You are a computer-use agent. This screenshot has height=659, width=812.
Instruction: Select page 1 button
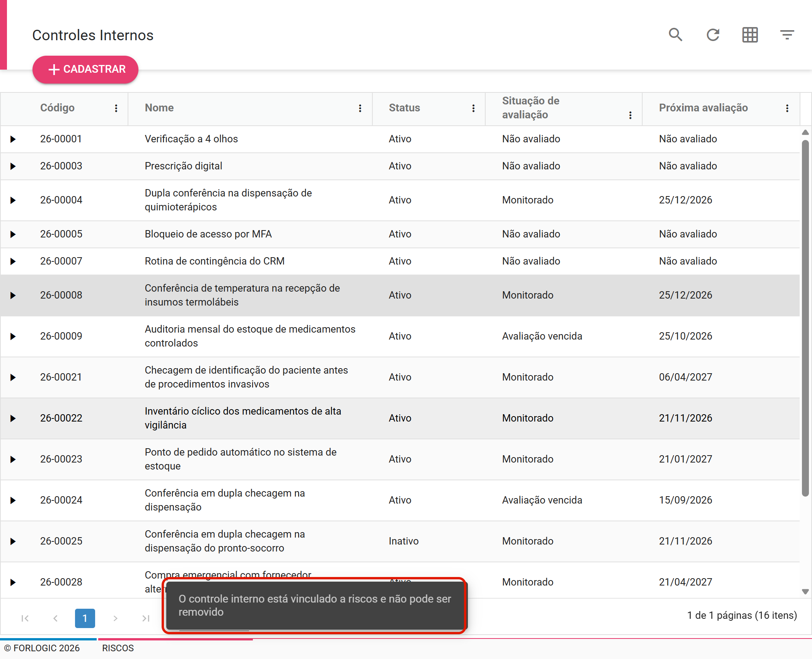(85, 618)
